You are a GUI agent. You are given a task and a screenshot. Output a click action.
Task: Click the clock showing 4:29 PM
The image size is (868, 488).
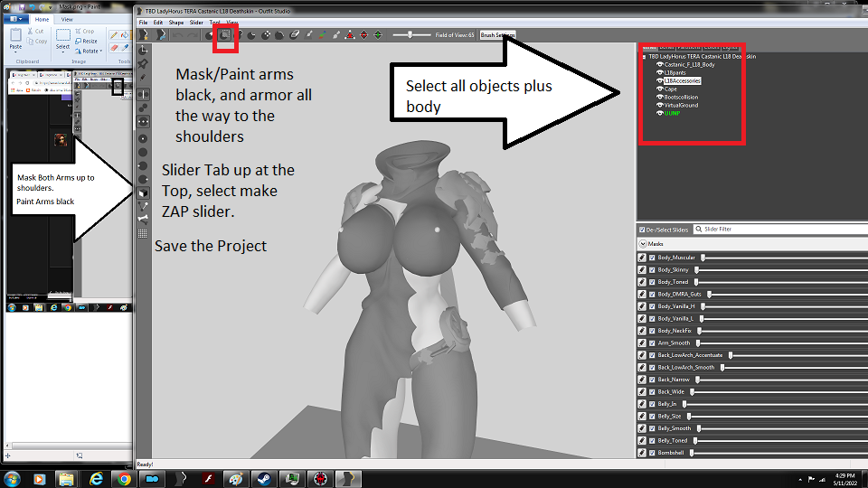(x=844, y=475)
